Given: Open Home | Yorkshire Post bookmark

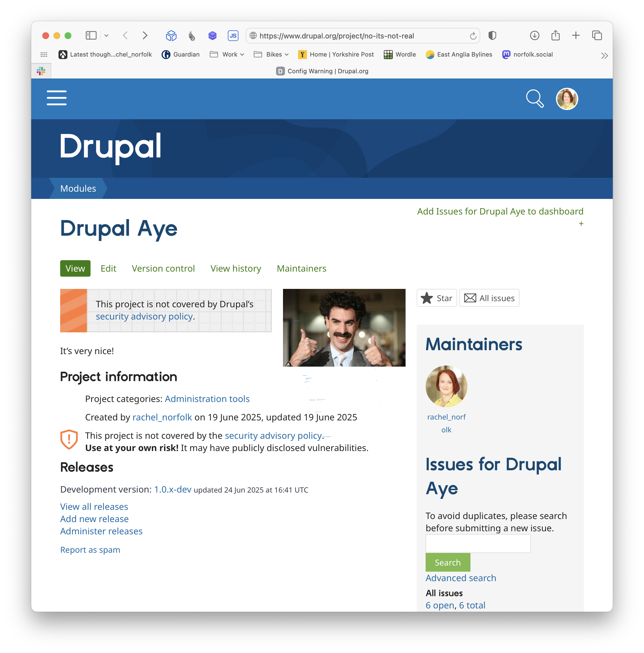Looking at the screenshot, I should 336,54.
